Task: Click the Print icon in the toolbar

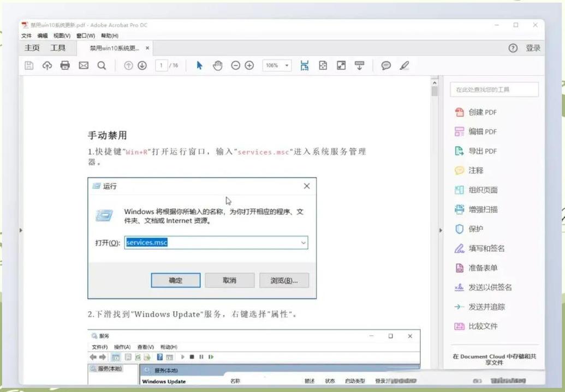Action: pos(65,65)
